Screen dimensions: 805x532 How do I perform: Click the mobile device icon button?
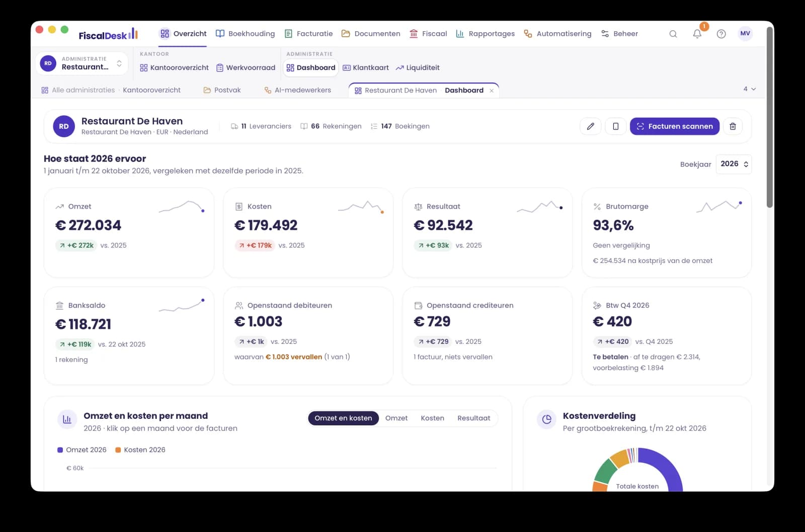click(x=615, y=126)
